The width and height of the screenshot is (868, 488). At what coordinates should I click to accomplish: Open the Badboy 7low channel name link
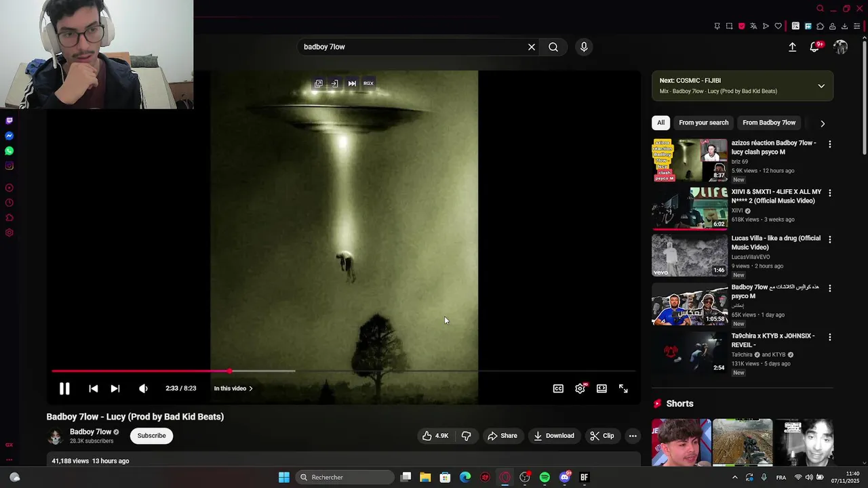[x=90, y=432]
